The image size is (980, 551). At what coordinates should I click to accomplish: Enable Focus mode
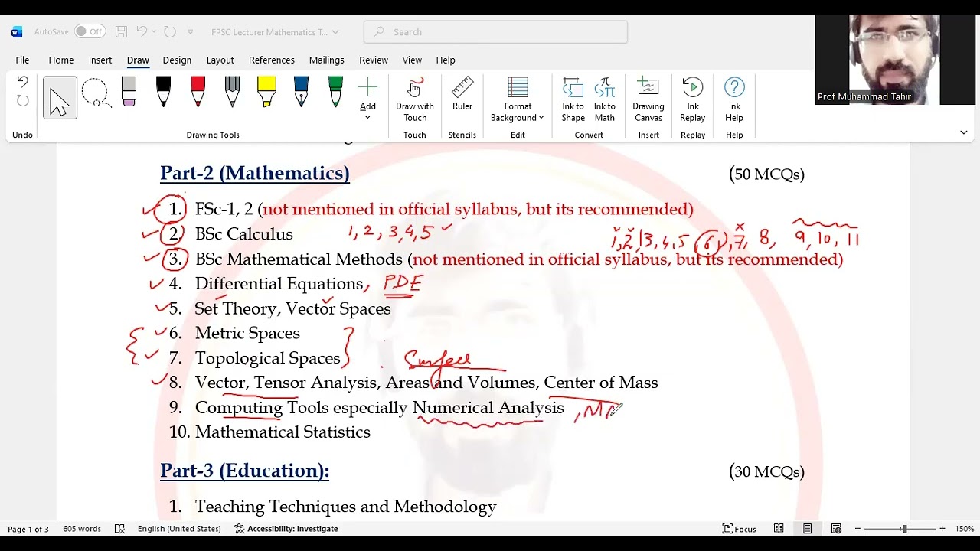pos(740,529)
